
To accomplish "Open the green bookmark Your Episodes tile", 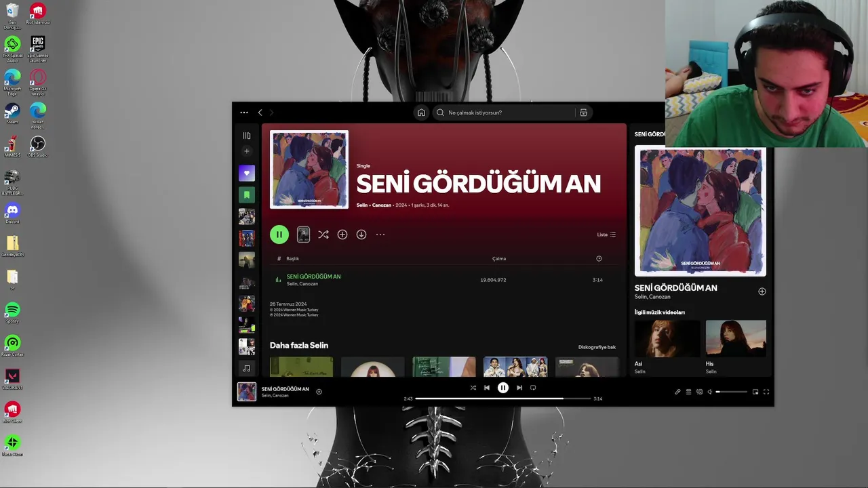I will 247,195.
